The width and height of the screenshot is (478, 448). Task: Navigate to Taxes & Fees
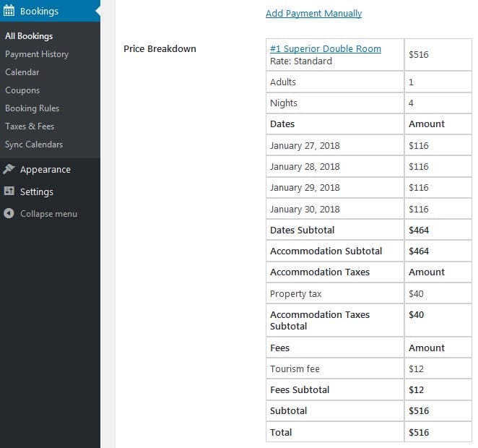click(x=30, y=126)
